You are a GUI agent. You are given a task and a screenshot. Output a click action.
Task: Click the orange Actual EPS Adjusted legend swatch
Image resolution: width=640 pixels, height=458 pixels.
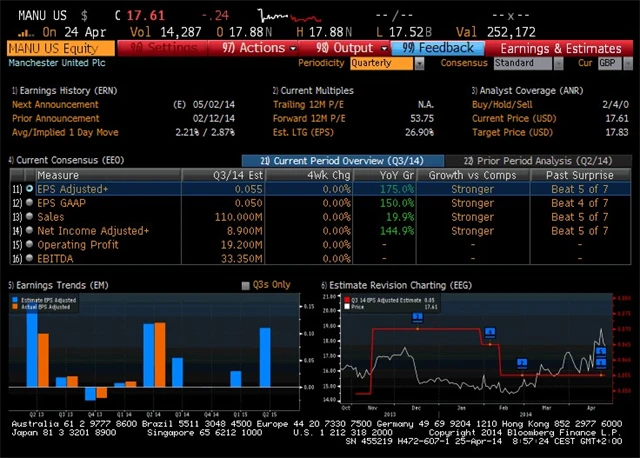(x=16, y=307)
